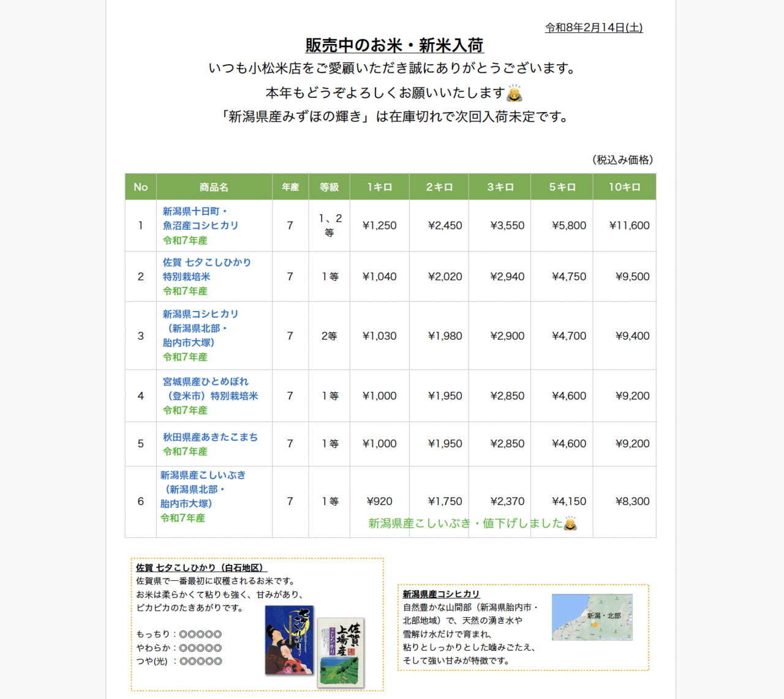784x699 pixels.
Task: Open the 新潟県十日町・魚沼産コシヒカリ product link
Action: (x=202, y=219)
